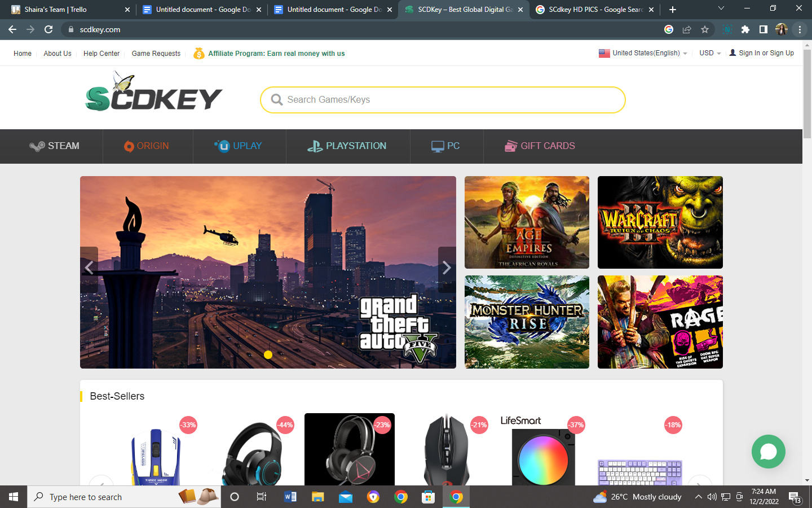This screenshot has height=508, width=812.
Task: Expand United States(English) language dropdown
Action: [x=643, y=53]
